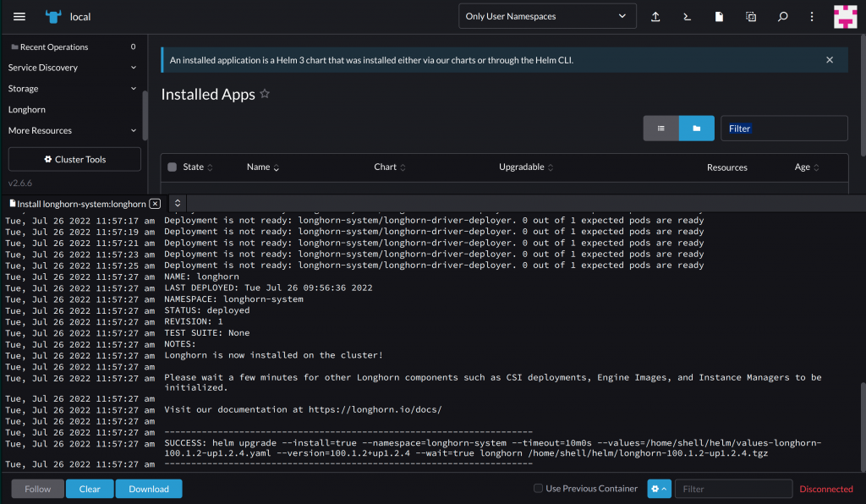Viewport: 866px width, 504px height.
Task: Click the Filter field above the apps table
Action: pos(784,129)
